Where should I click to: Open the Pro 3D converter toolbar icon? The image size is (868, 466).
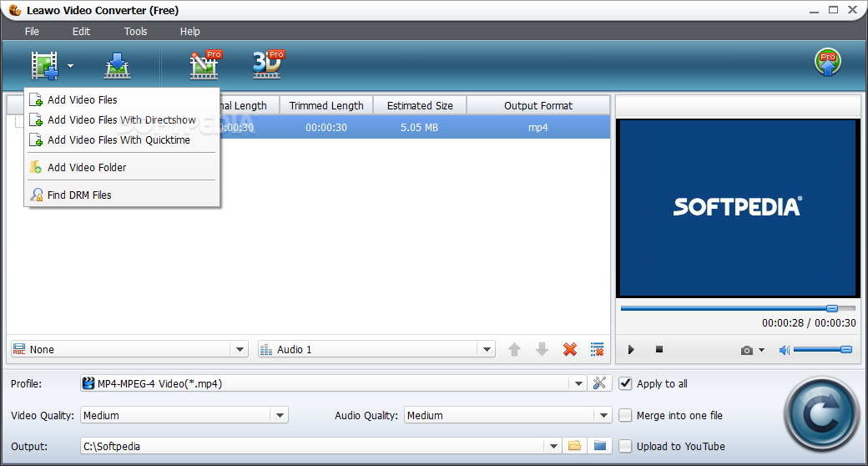tap(268, 64)
